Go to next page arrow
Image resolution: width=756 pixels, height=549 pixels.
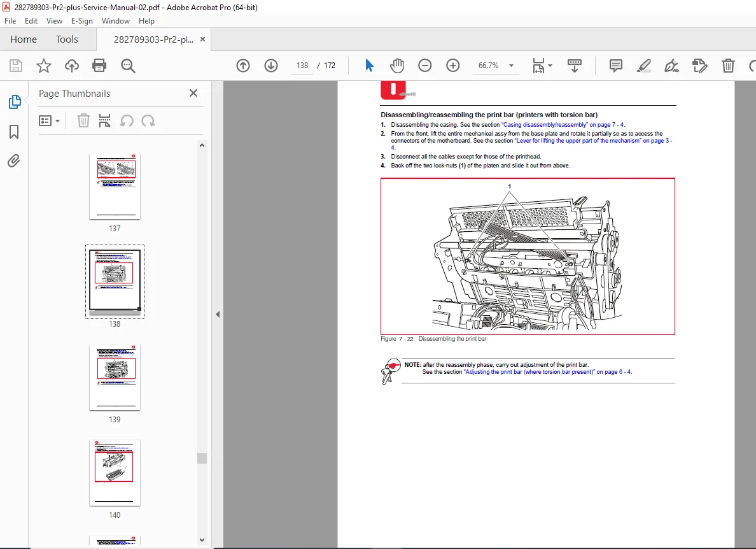pyautogui.click(x=271, y=66)
